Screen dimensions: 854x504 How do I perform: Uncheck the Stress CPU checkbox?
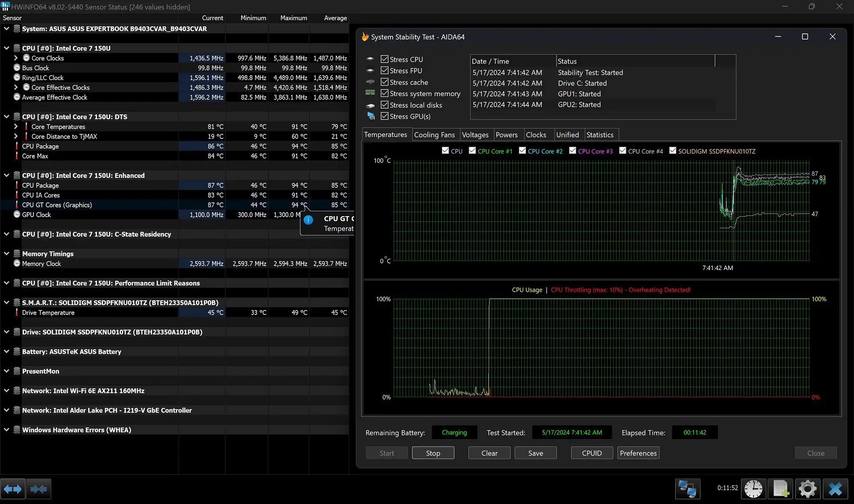pos(385,59)
